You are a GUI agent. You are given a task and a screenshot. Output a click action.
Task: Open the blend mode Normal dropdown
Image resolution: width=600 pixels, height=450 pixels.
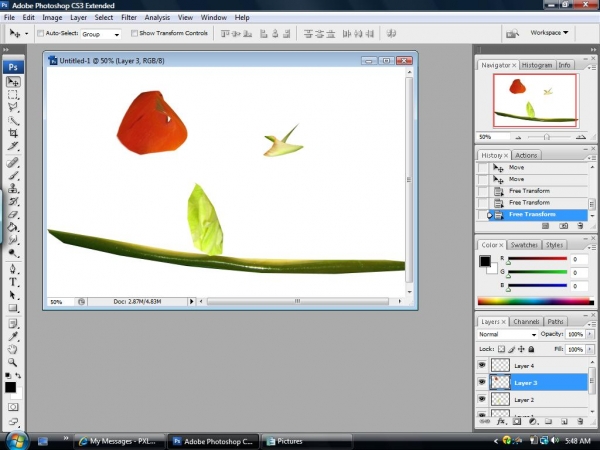[x=507, y=334]
